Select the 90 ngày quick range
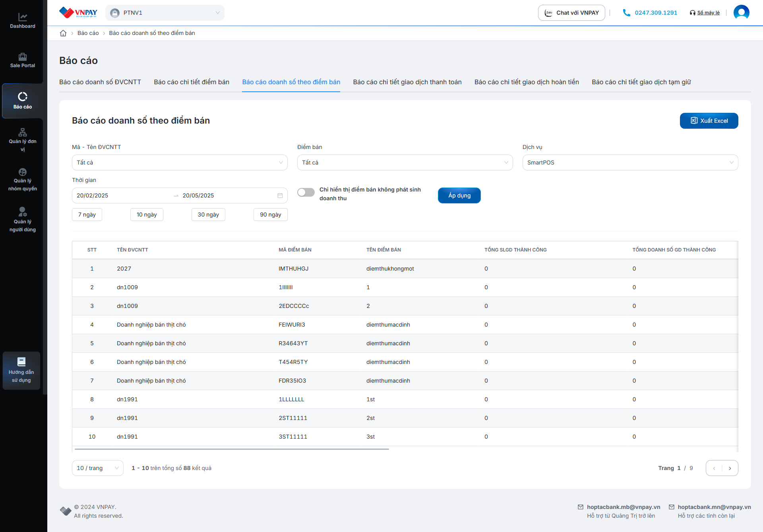This screenshot has height=532, width=763. tap(271, 215)
